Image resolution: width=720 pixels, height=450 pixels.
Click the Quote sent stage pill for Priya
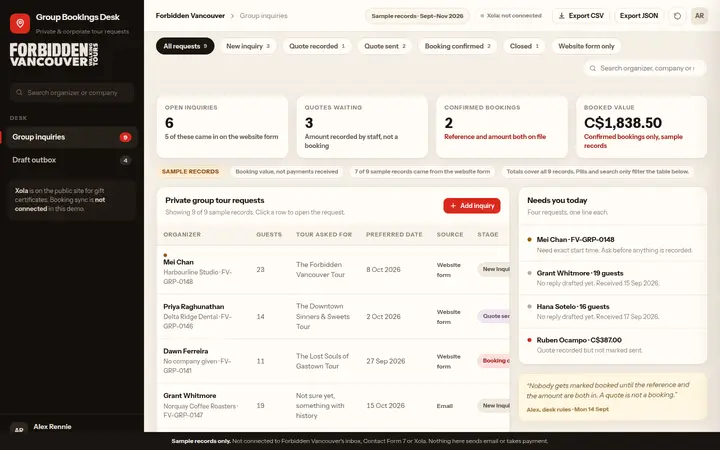tap(494, 316)
